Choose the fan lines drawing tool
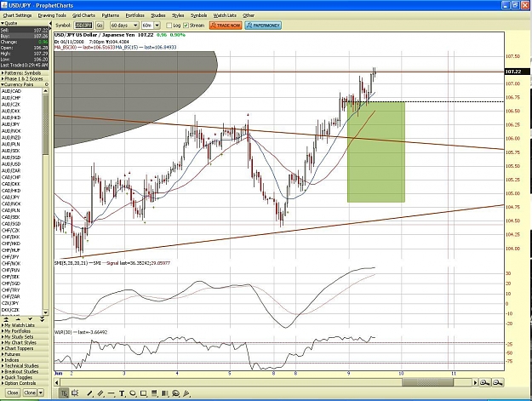532x401 pixels. click(x=186, y=393)
